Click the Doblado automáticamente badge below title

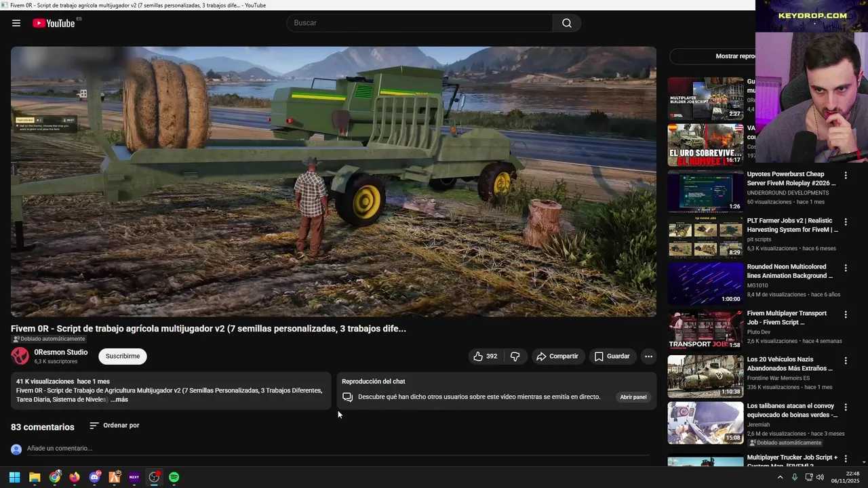coord(49,339)
